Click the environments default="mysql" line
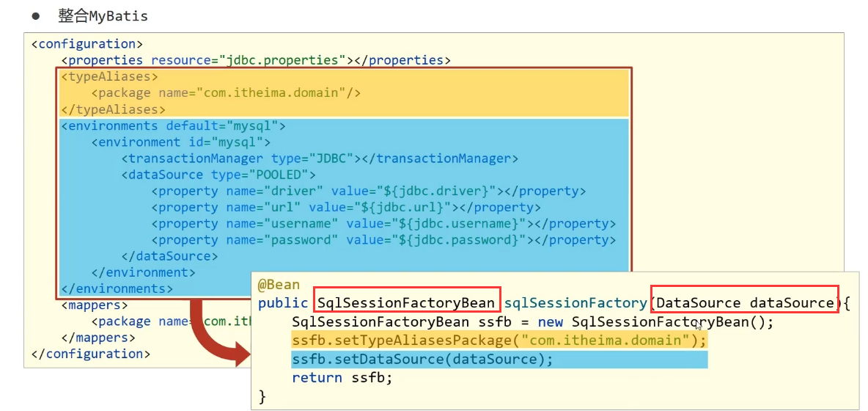 pos(173,126)
